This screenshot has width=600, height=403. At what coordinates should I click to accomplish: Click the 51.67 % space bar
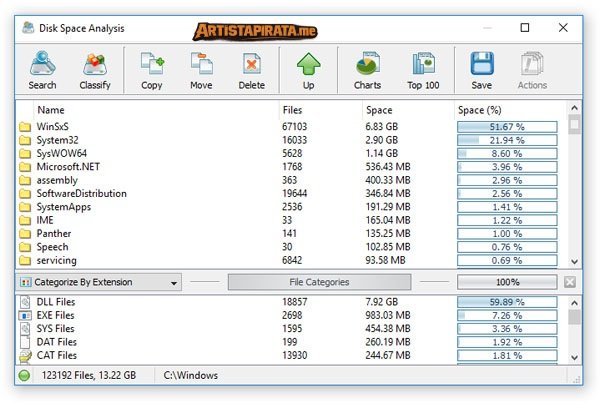pyautogui.click(x=507, y=127)
